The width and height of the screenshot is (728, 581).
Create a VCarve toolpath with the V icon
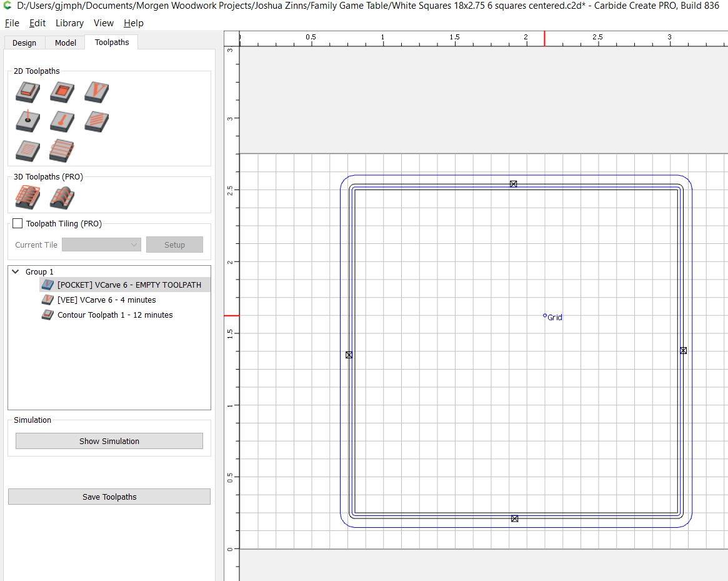point(96,93)
